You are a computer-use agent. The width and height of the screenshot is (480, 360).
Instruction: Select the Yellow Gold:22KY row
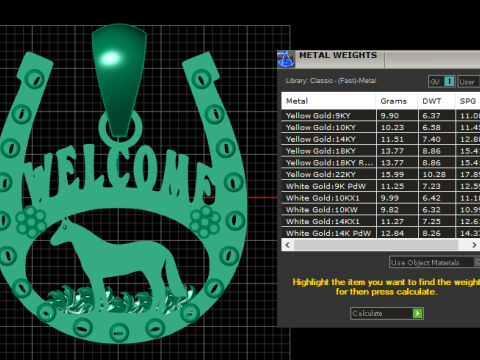point(381,174)
